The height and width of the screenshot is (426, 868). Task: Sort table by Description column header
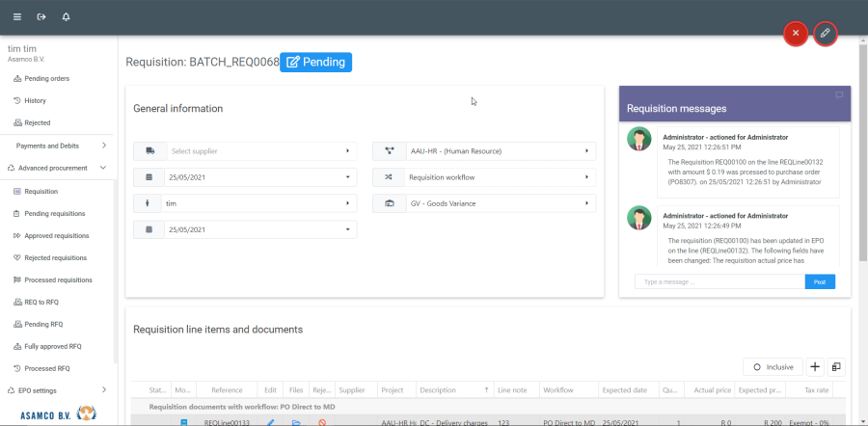pos(438,390)
